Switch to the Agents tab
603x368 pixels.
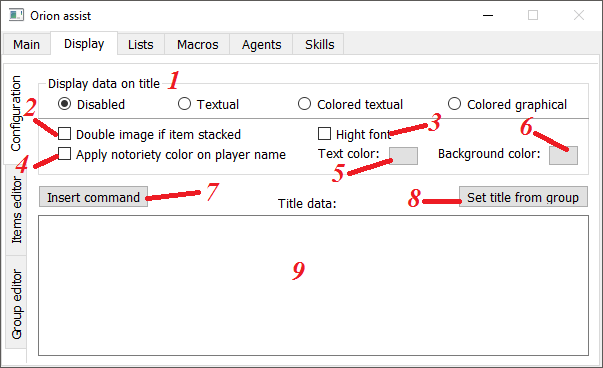pos(262,44)
